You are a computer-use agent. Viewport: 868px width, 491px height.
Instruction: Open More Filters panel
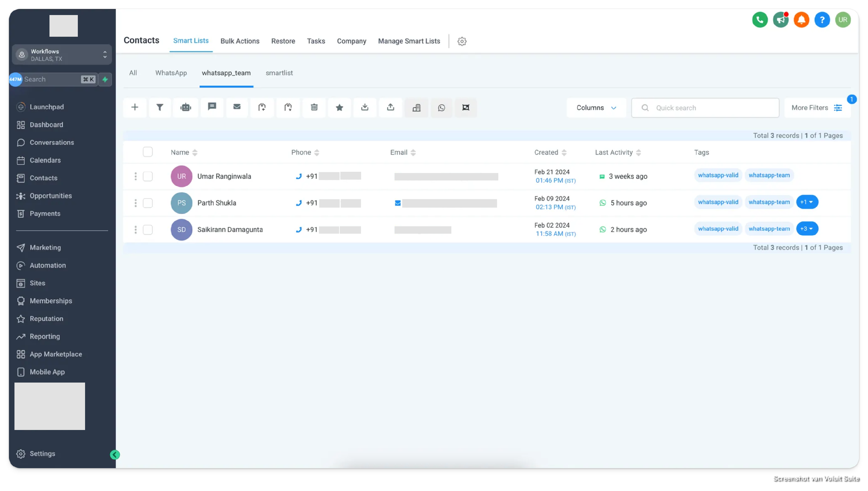pos(816,108)
